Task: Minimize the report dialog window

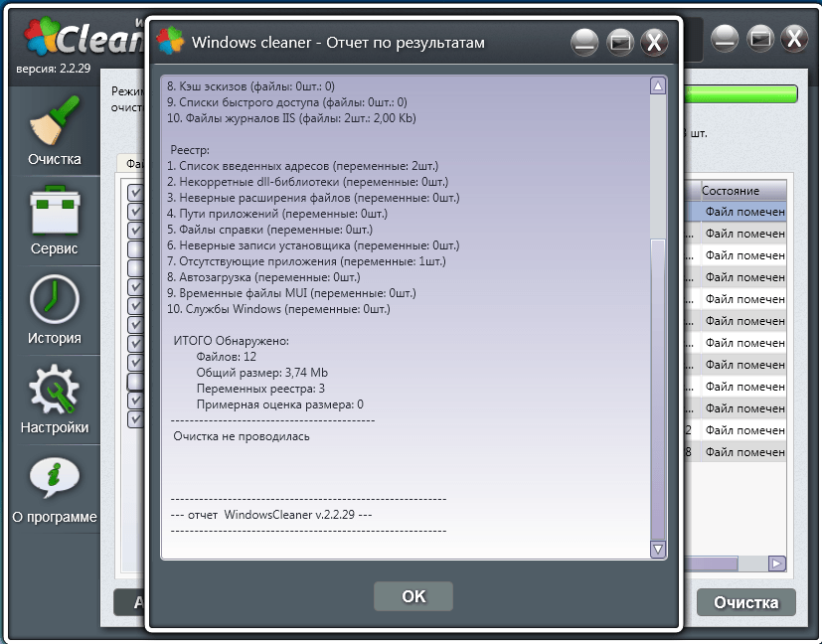Action: coord(584,42)
